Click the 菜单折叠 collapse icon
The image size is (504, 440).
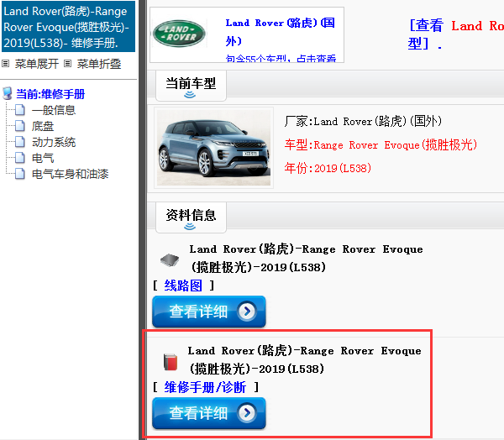coord(67,64)
